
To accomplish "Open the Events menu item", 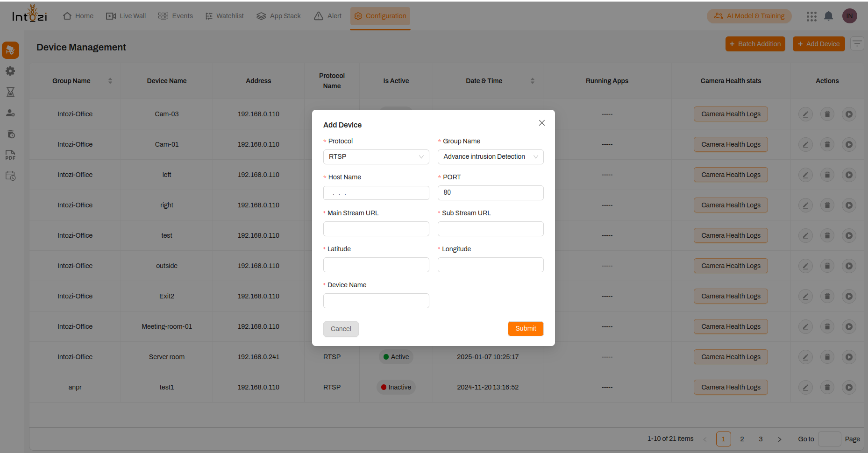I will point(176,16).
